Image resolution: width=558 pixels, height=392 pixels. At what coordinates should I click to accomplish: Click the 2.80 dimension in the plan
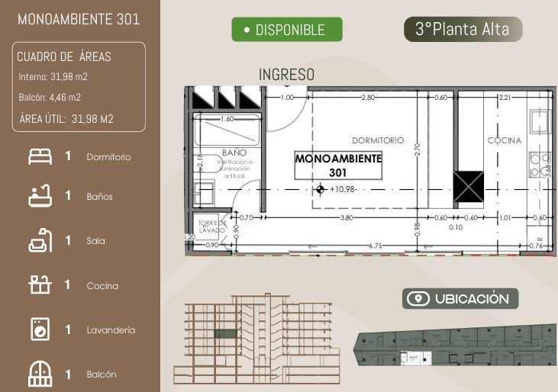(368, 97)
